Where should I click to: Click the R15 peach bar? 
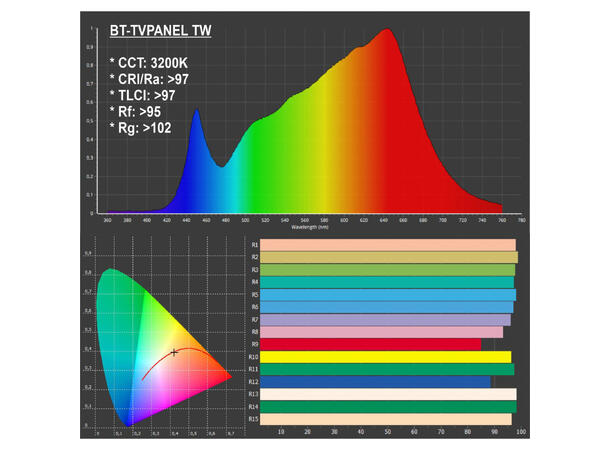coord(386,419)
